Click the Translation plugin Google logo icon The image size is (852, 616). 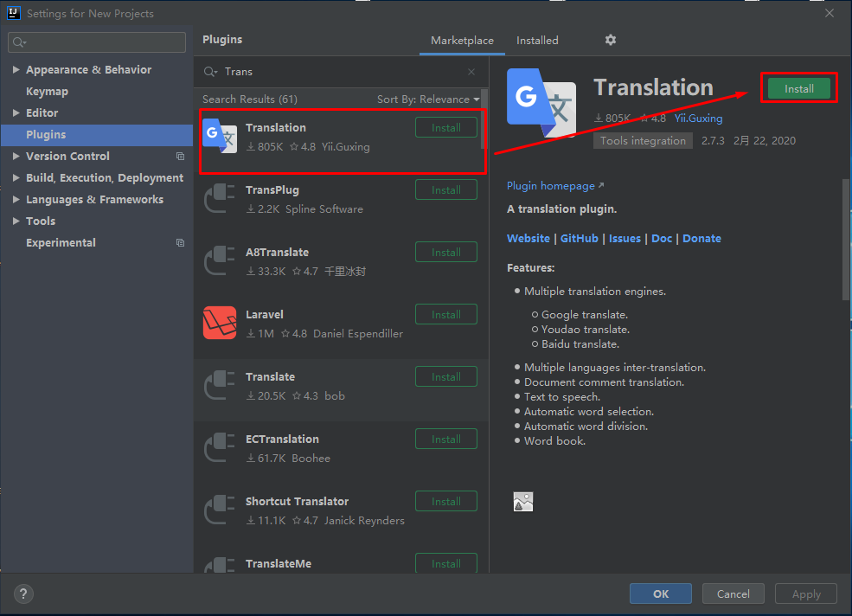point(220,136)
